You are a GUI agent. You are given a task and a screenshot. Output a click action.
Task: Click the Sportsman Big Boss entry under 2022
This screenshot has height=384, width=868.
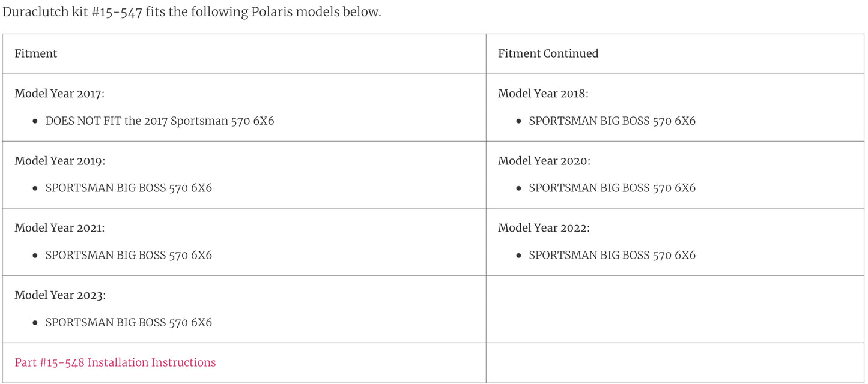pos(612,255)
